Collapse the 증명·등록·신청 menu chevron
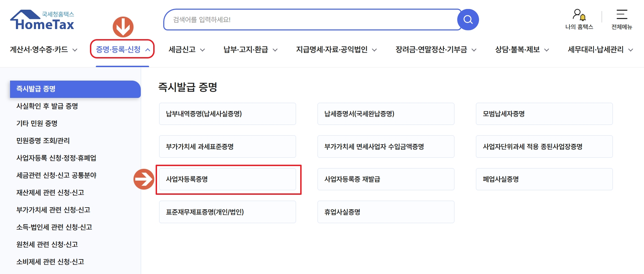 coord(148,50)
